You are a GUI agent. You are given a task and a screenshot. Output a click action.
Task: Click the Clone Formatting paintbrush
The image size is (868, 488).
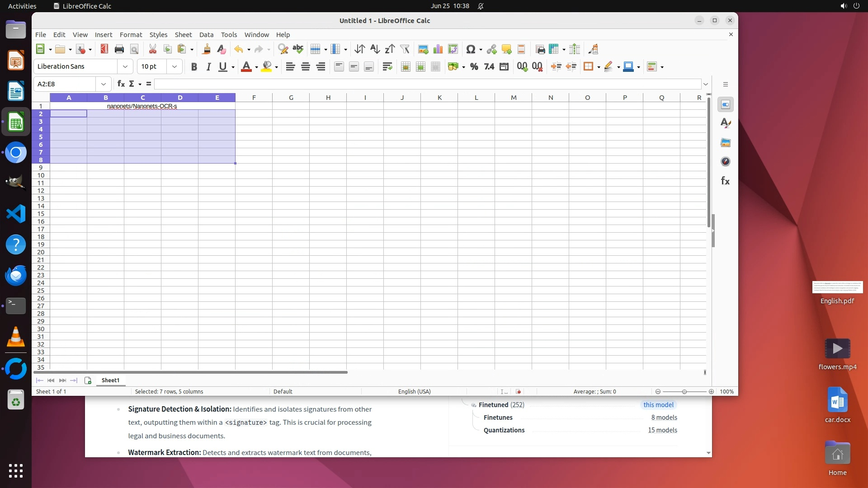click(207, 49)
